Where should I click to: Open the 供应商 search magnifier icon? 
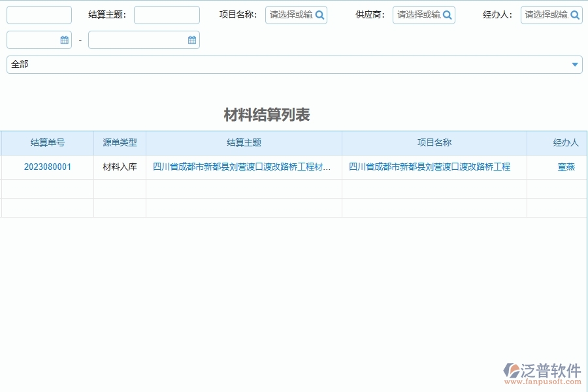[x=448, y=14]
